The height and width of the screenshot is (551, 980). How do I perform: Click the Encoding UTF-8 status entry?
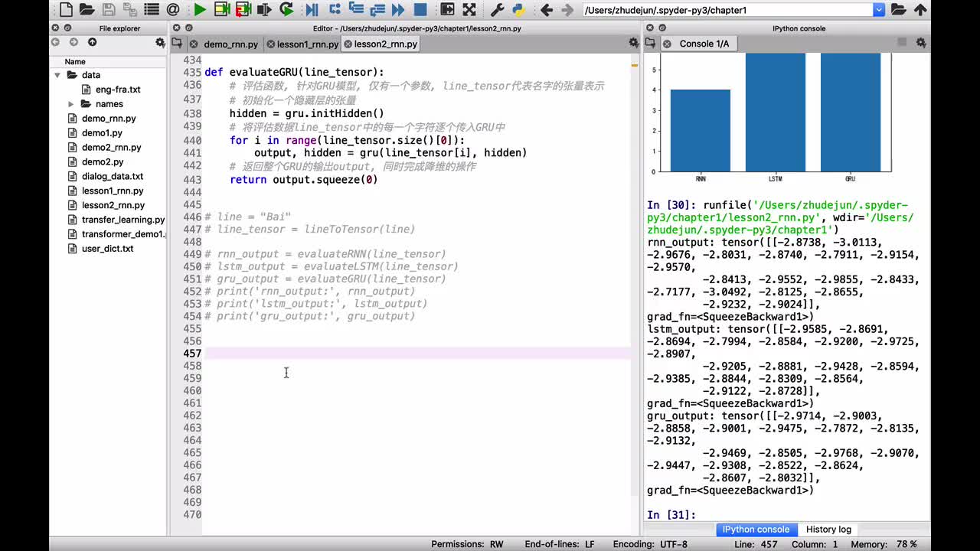tap(650, 544)
